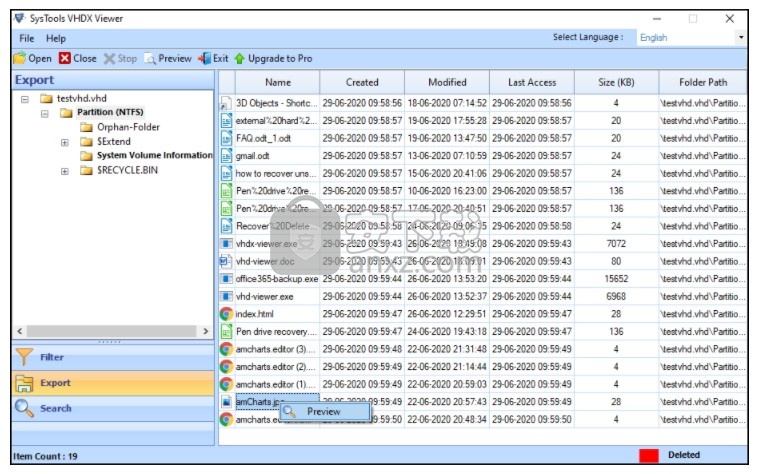The width and height of the screenshot is (757, 474).
Task: Click the red Close toolbar icon
Action: 65,58
